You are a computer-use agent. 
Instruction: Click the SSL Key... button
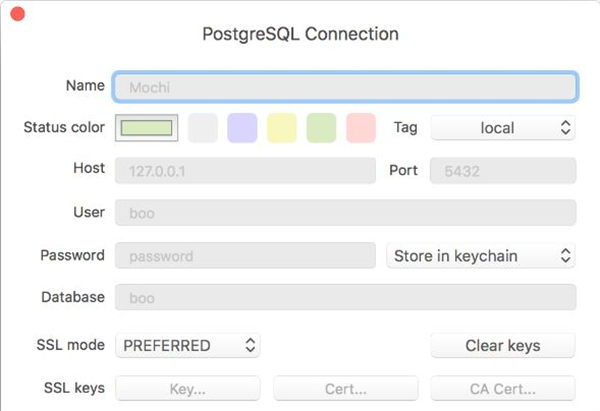pyautogui.click(x=188, y=389)
